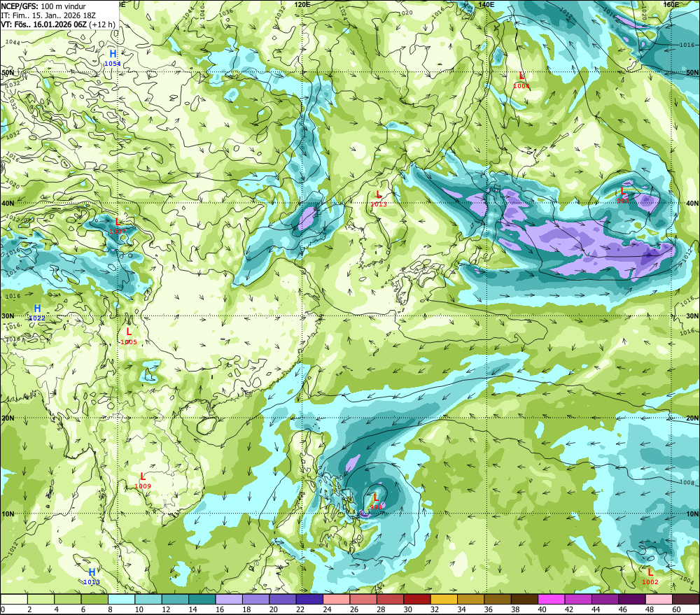
Task: Select the H 1022 high pressure marker
Action: tap(37, 313)
